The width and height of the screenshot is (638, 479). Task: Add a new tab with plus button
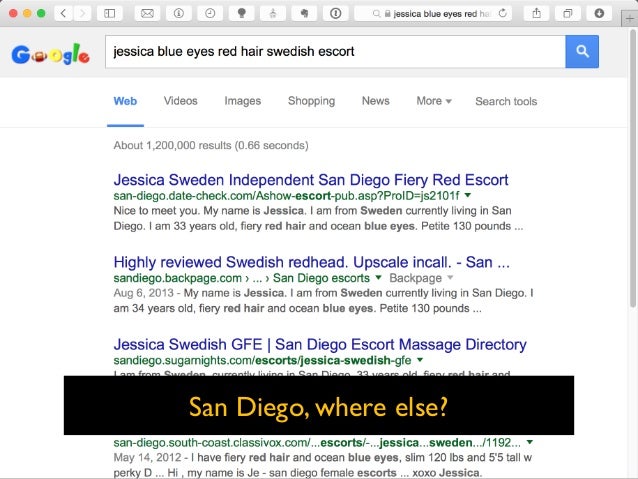coord(629,19)
